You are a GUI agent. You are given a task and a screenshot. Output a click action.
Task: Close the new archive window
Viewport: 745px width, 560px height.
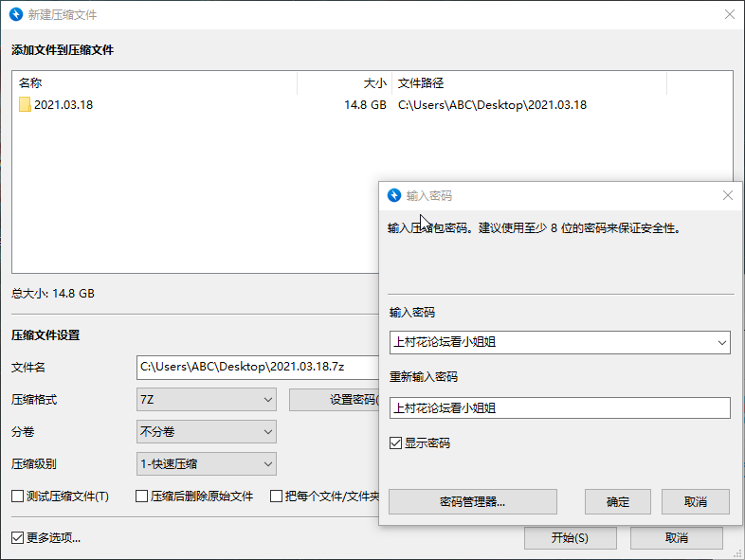point(729,15)
